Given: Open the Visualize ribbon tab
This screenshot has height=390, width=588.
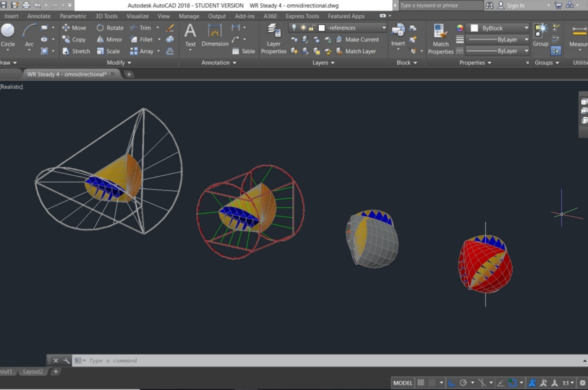Looking at the screenshot, I should (137, 16).
